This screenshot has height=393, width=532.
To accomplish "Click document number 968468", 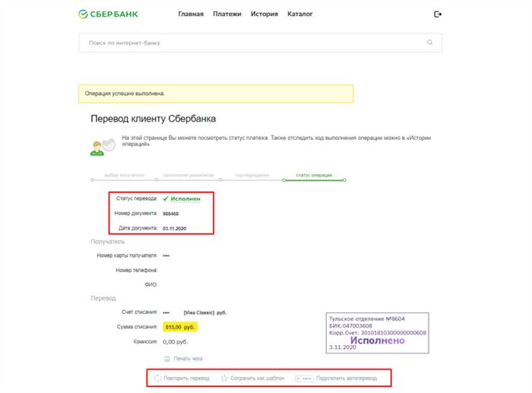I will click(171, 214).
